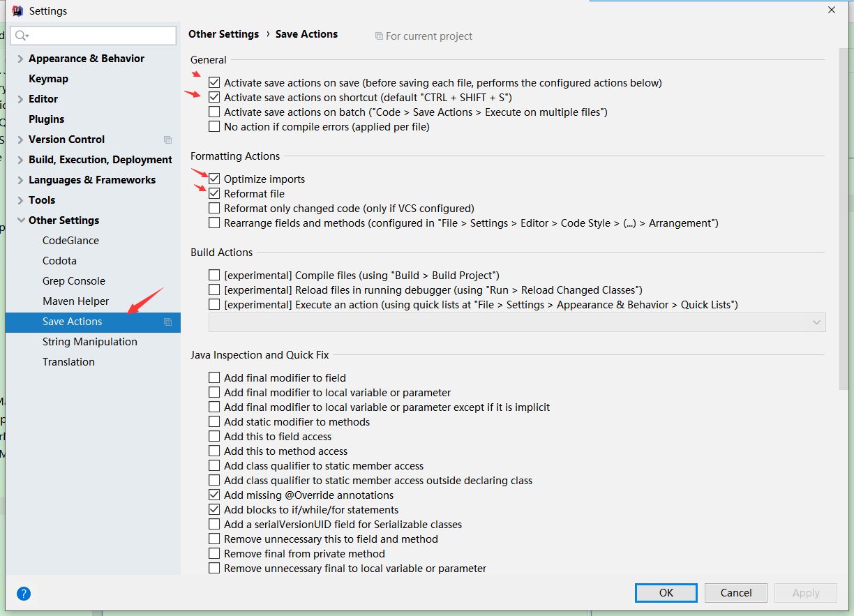Click the search magnifier icon in settings

pyautogui.click(x=21, y=36)
